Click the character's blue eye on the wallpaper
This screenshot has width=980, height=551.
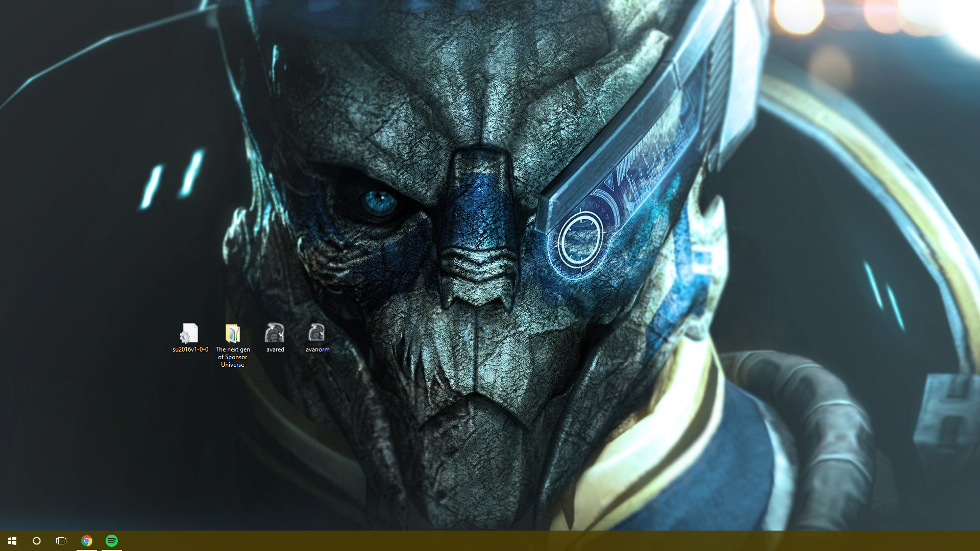tap(379, 202)
